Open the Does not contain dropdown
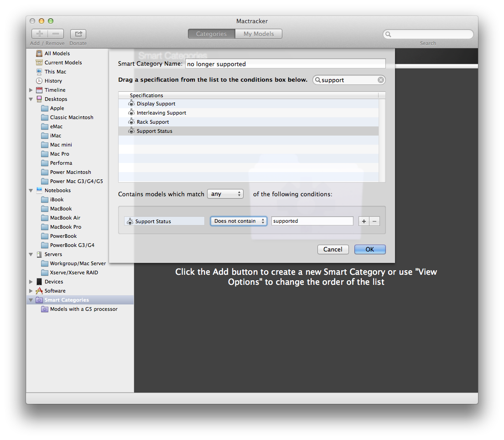The image size is (504, 440). 239,221
